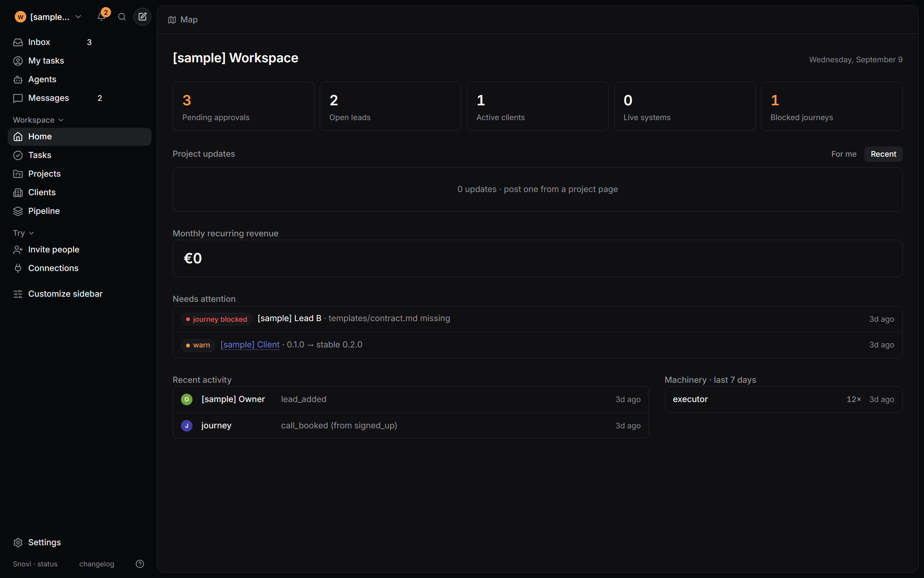
Task: Open the Pipeline page
Action: point(80,211)
